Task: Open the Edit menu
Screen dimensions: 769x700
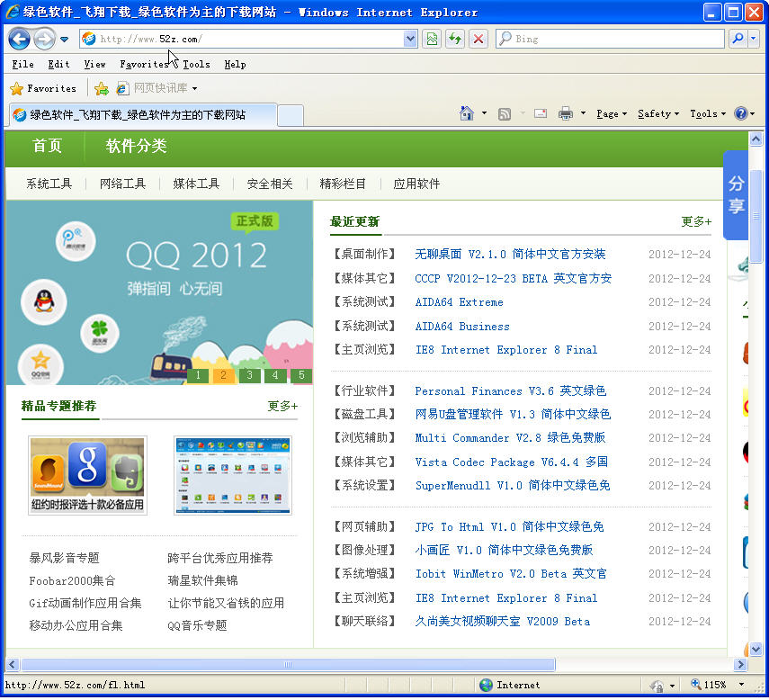Action: pos(58,64)
